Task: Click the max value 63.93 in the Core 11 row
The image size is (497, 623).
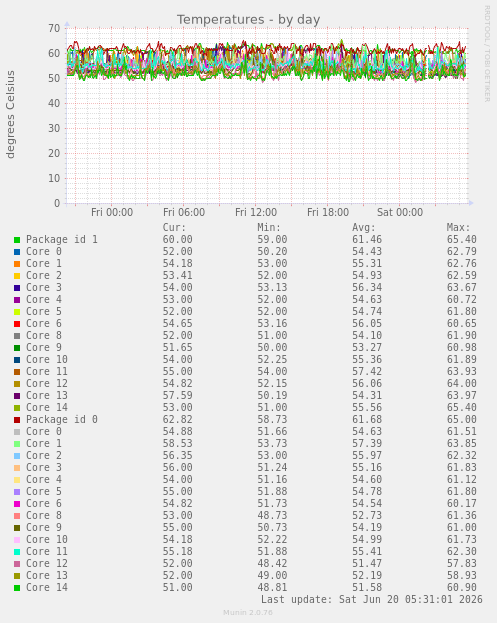Action: (462, 371)
